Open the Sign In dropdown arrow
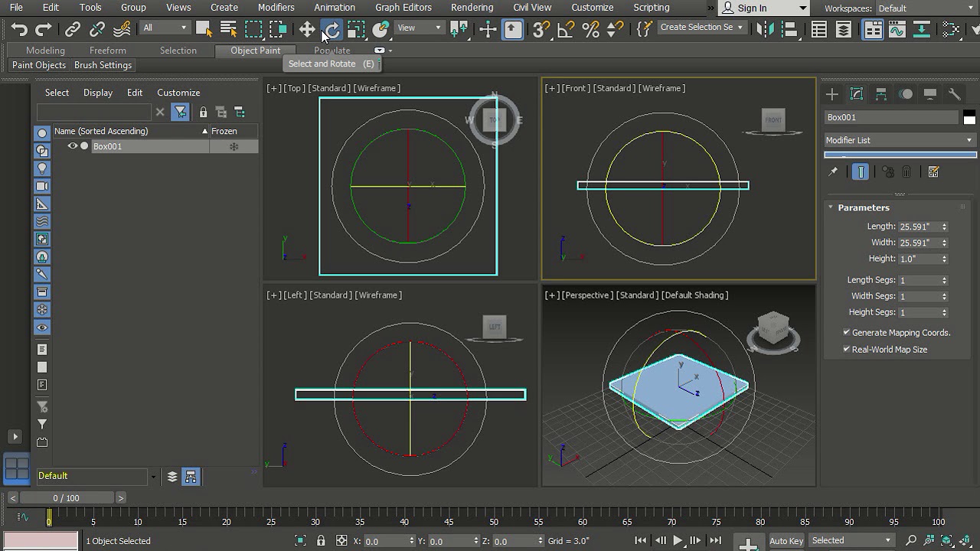 pos(802,8)
